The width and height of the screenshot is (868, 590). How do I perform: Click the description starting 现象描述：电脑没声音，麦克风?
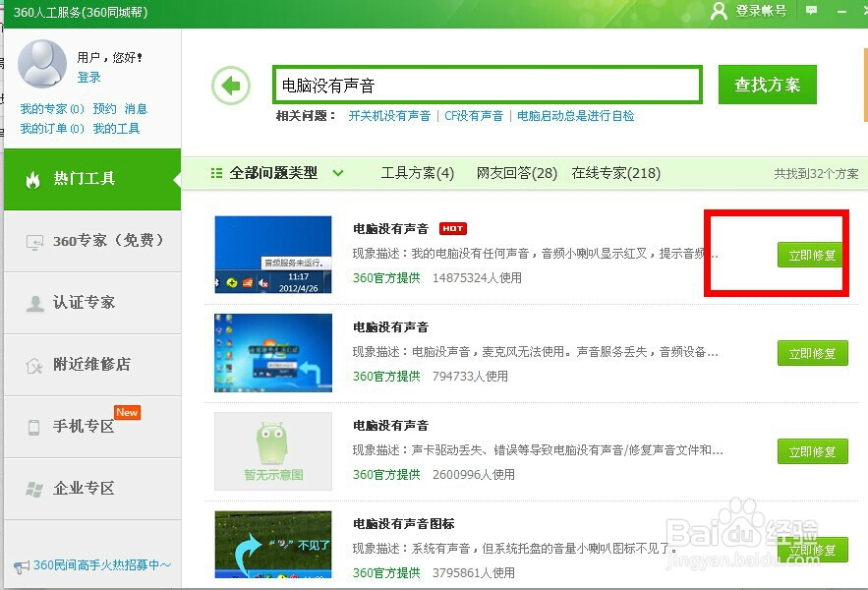pos(536,352)
